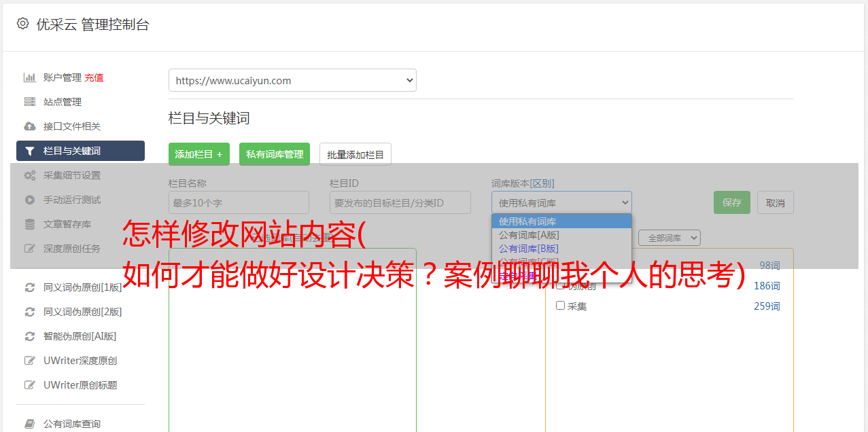Click the server icon for 站点管理

30,102
